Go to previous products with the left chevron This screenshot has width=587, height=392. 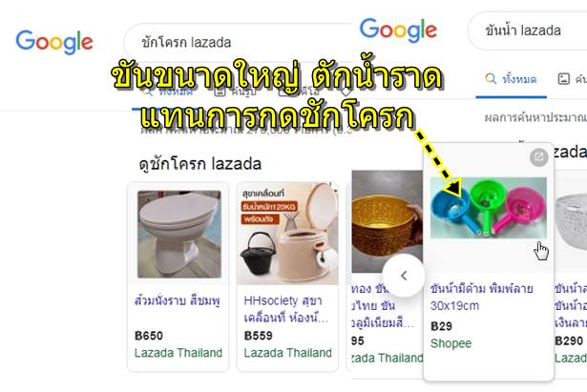pyautogui.click(x=404, y=276)
